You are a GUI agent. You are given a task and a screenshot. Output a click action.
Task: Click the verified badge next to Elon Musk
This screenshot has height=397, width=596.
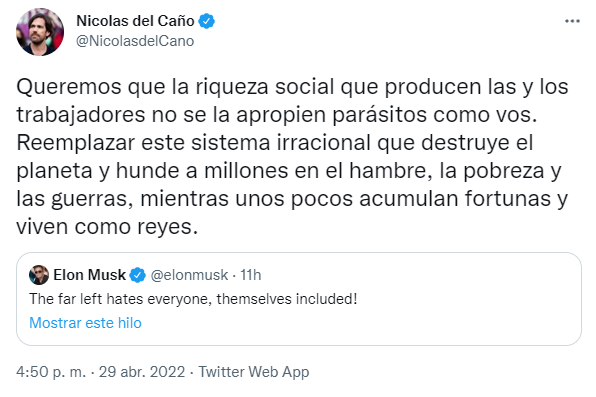pyautogui.click(x=138, y=275)
